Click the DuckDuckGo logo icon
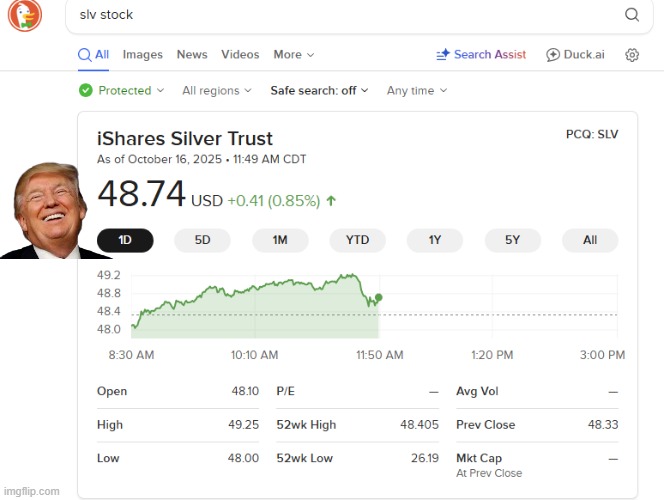Viewport: 664px width, 500px height. (26, 16)
